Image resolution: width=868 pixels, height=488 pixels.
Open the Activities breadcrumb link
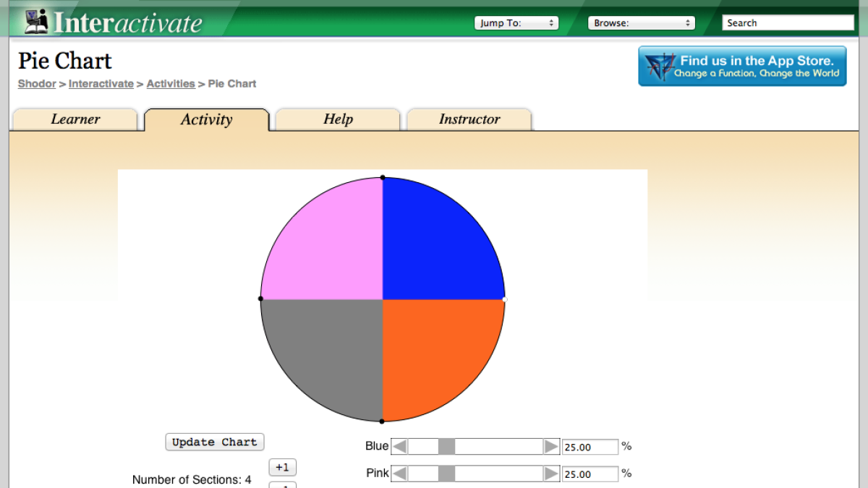tap(171, 84)
